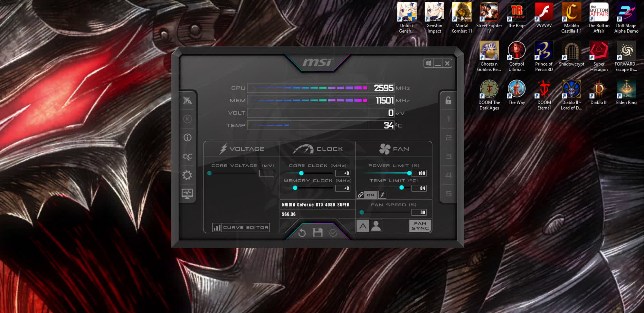This screenshot has height=313, width=644.
Task: Click the Fan section header
Action: click(x=394, y=149)
